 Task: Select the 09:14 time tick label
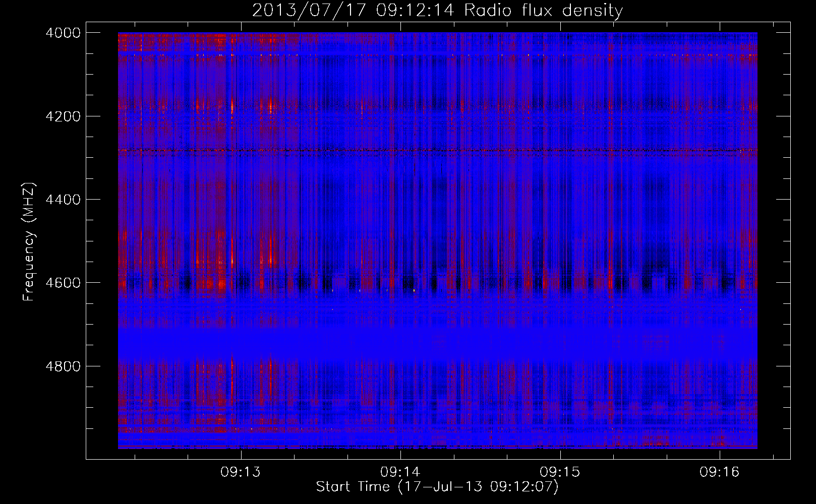tap(400, 472)
